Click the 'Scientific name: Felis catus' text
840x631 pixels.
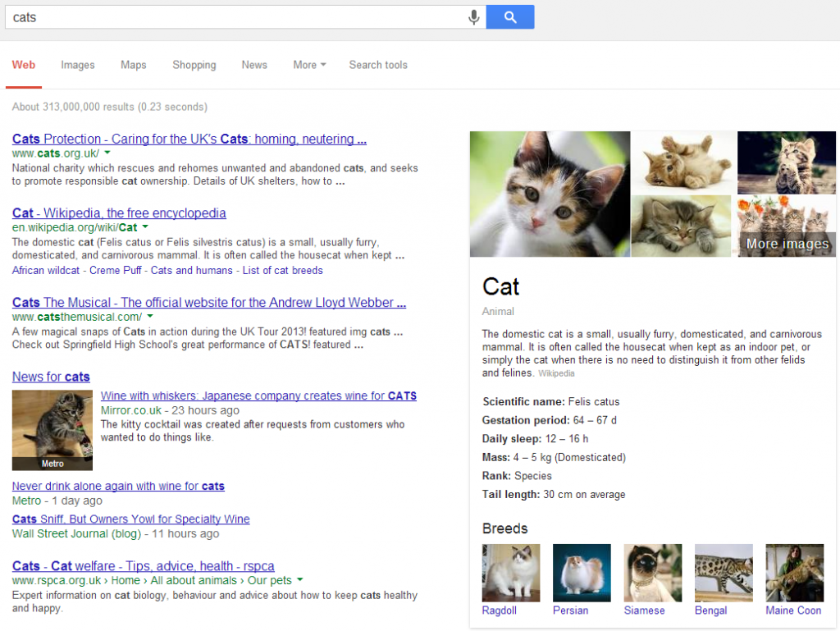[550, 402]
